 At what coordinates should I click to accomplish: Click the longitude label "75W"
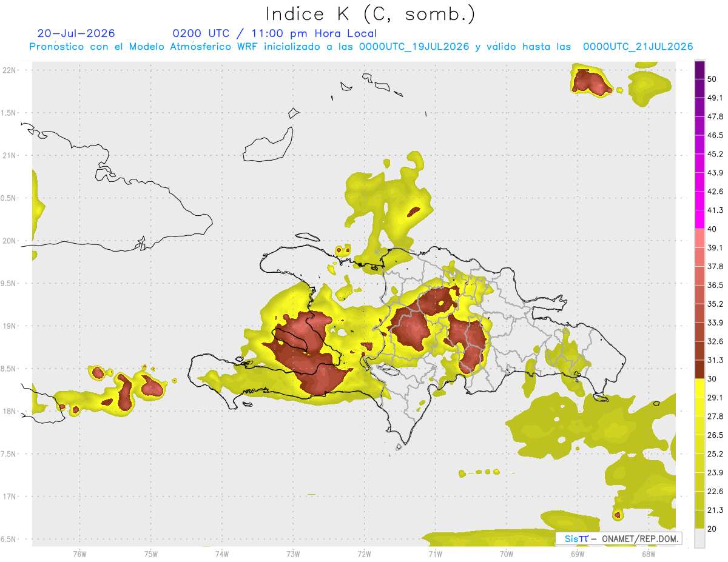point(151,554)
